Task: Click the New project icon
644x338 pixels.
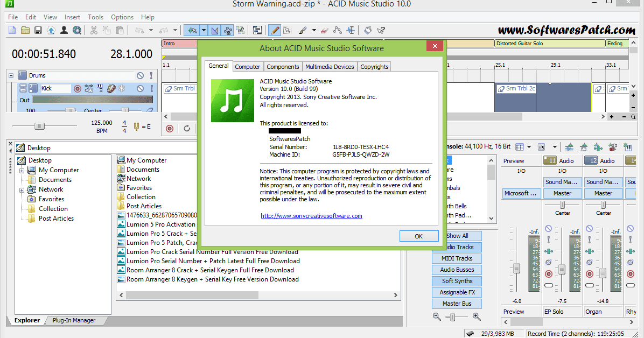Action: [12, 30]
